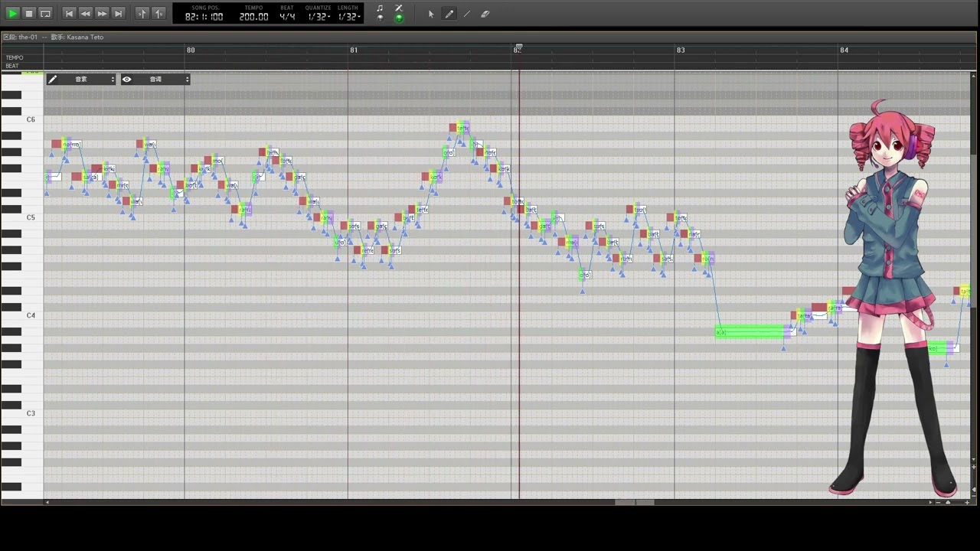980x551 pixels.
Task: Stop playback with the square stop button
Action: (x=29, y=13)
